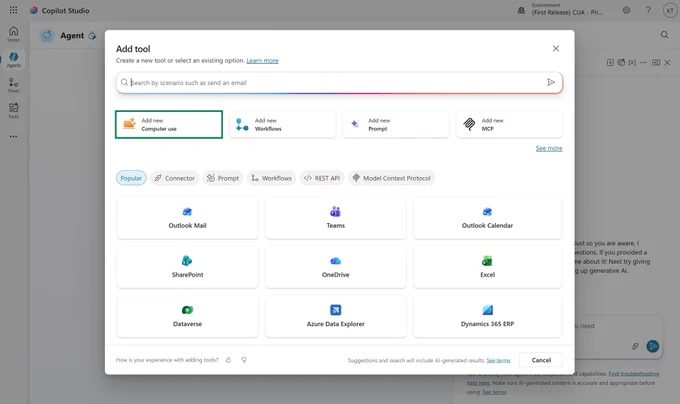
Task: Open Flows in the left sidebar
Action: tap(13, 85)
